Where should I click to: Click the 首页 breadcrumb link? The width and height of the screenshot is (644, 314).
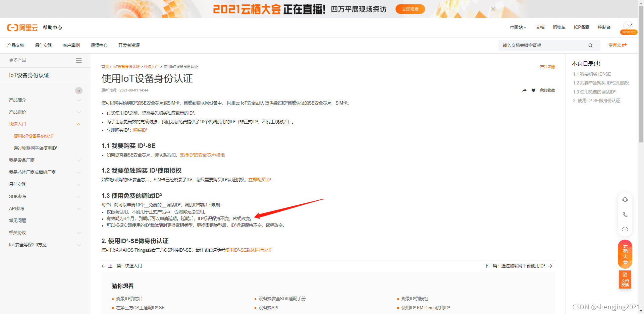(x=105, y=67)
